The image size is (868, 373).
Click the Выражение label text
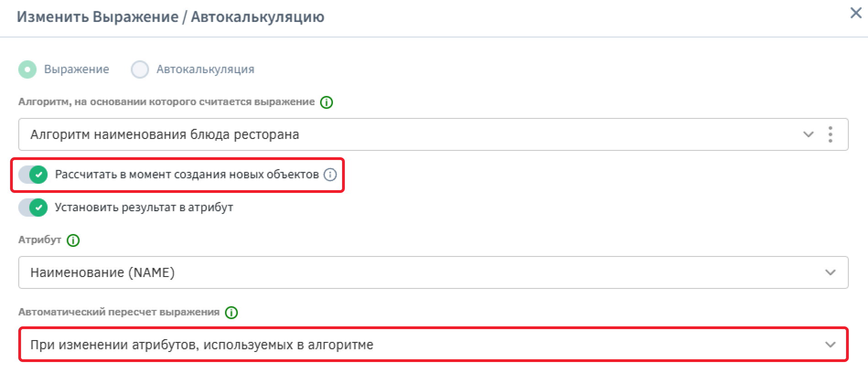coord(76,69)
